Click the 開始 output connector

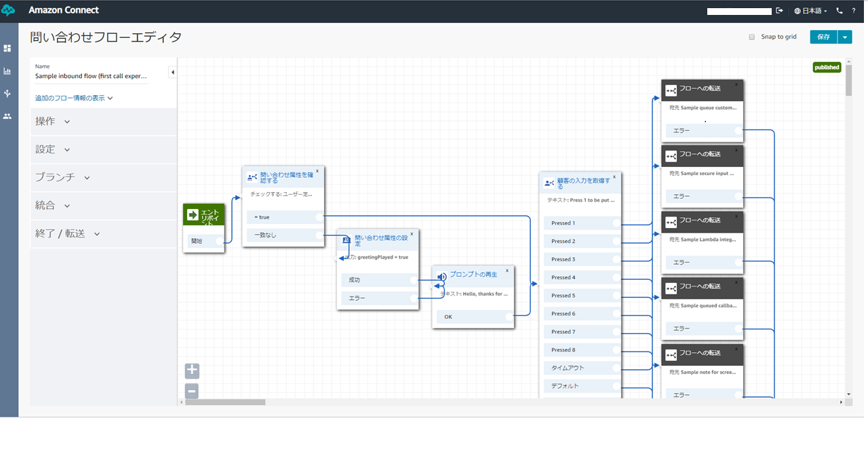click(x=219, y=241)
